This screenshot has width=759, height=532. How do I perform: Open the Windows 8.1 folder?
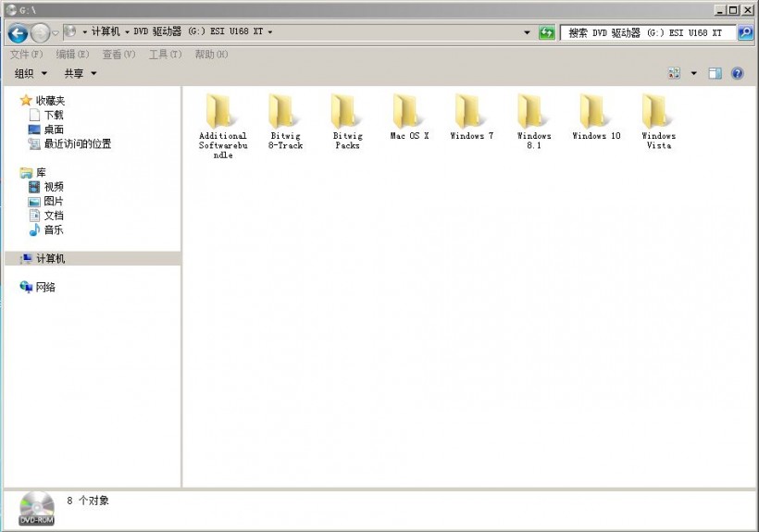(x=534, y=113)
